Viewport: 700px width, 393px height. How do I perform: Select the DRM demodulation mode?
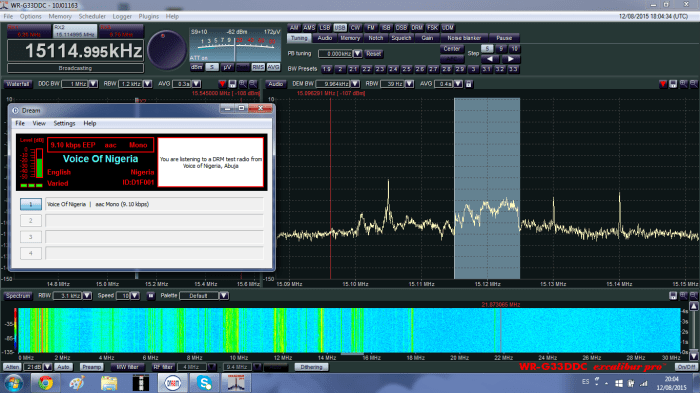417,28
